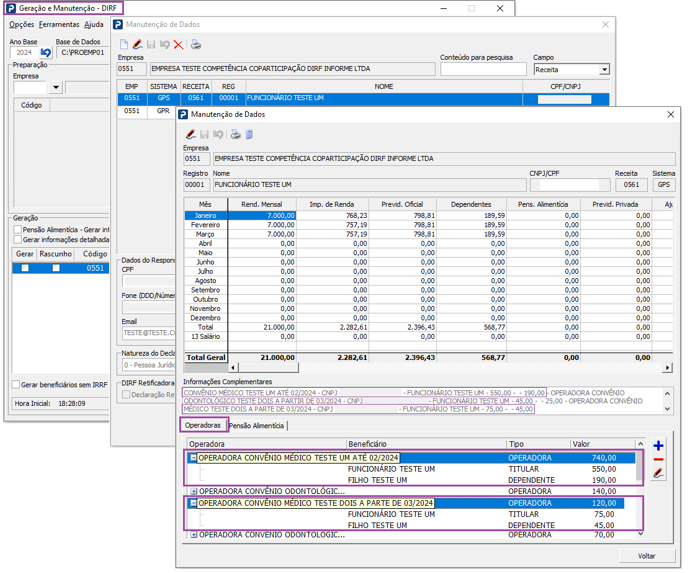Viewport: 691px width, 573px height.
Task: Switch to Pensão Alimentícia tab
Action: click(257, 425)
